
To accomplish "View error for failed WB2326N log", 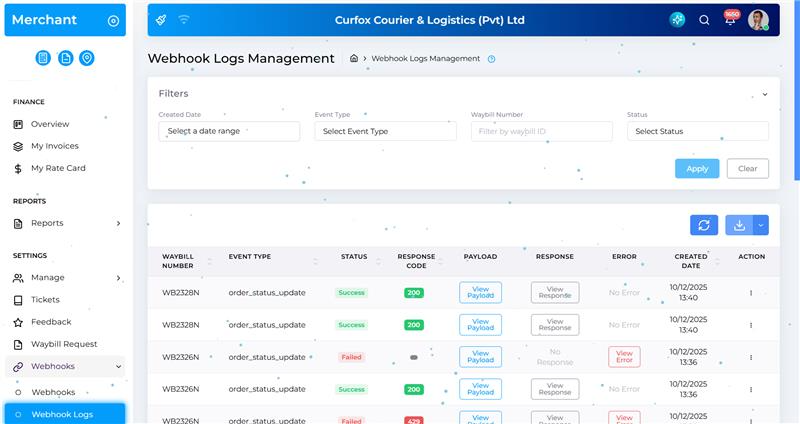I will click(x=624, y=357).
